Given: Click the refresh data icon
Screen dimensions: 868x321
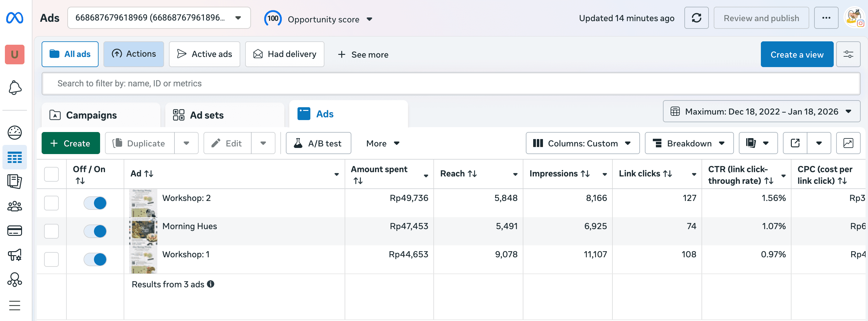Looking at the screenshot, I should pyautogui.click(x=696, y=18).
